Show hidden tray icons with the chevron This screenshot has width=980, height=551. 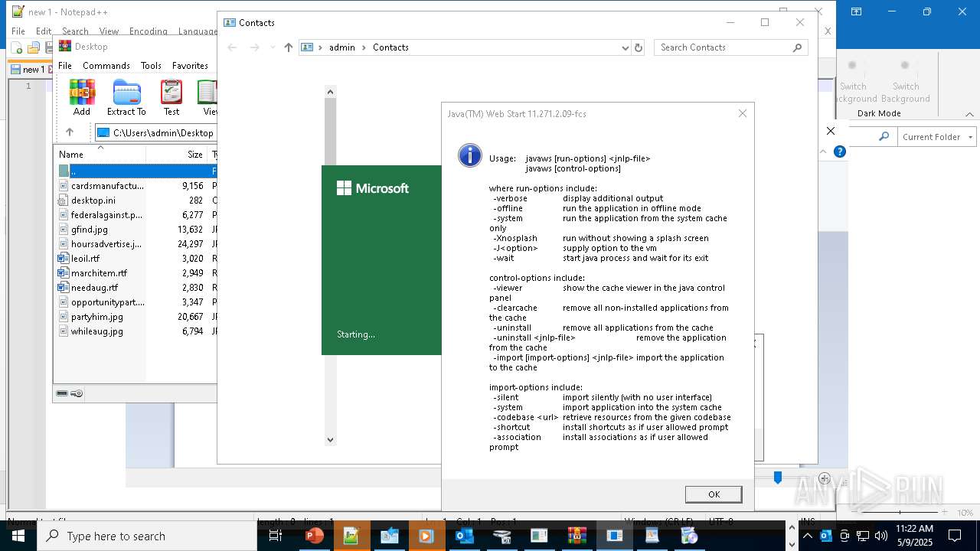pos(807,536)
